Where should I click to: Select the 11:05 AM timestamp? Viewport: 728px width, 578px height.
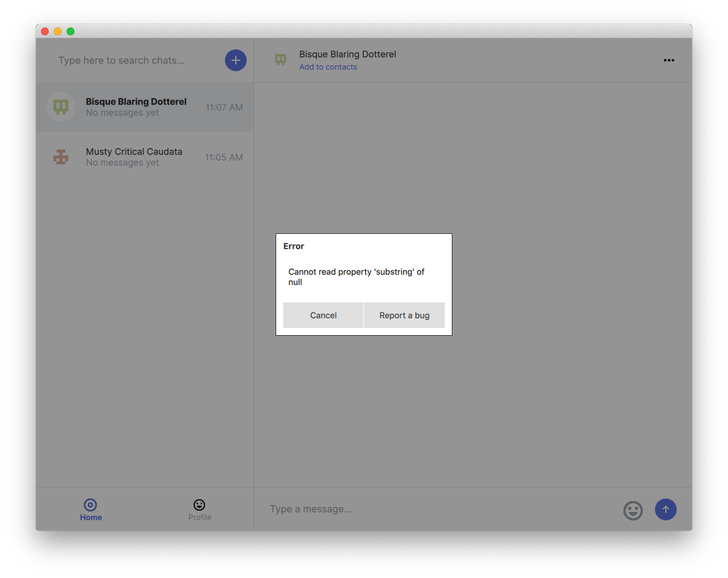point(224,158)
